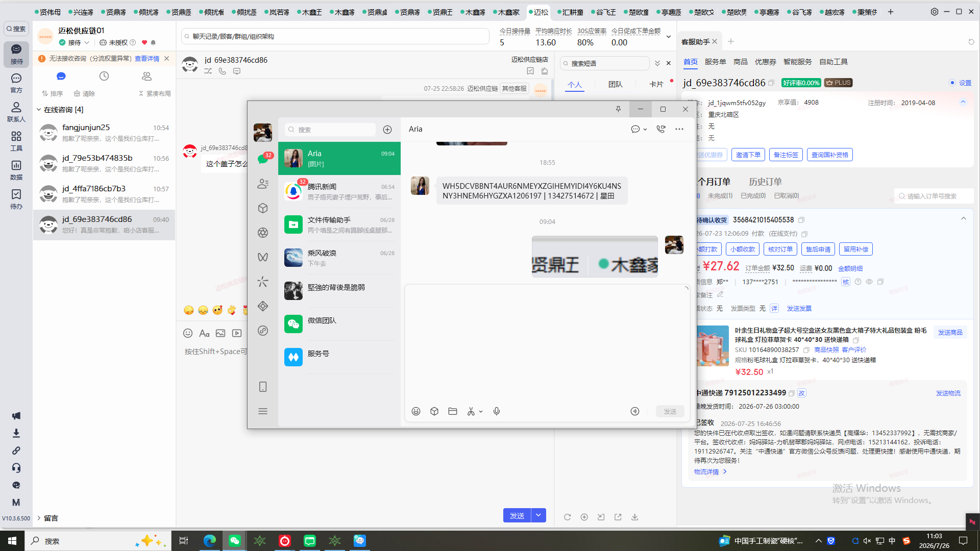
Task: Start a voice call with Aria
Action: [x=661, y=129]
